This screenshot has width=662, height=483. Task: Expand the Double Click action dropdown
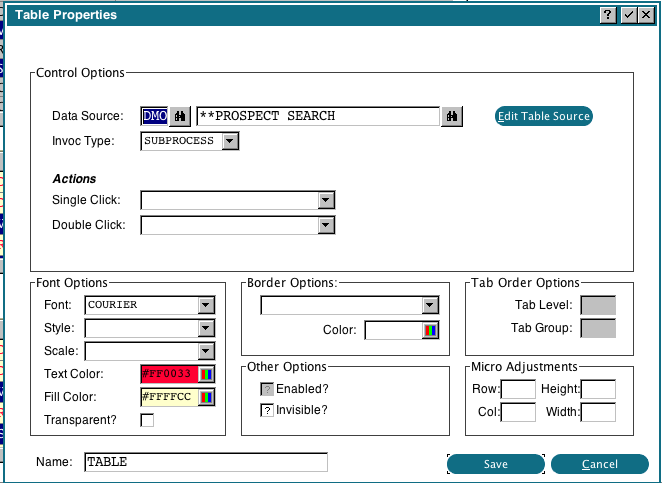[x=325, y=225]
